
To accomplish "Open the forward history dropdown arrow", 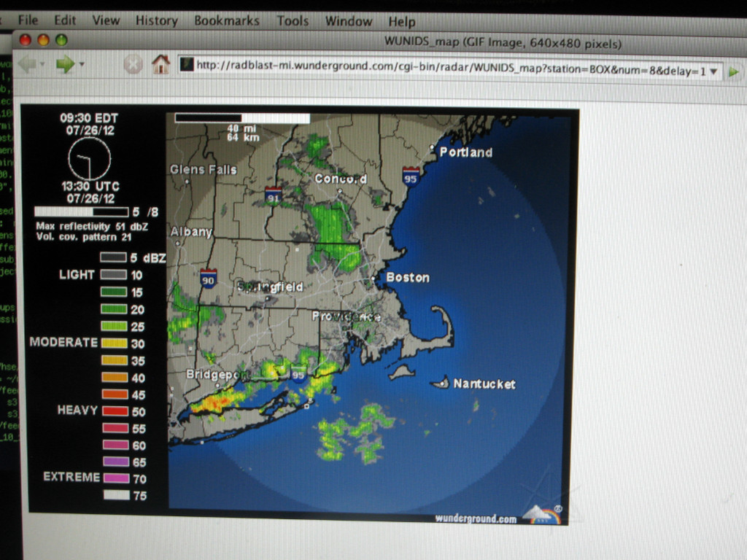I will click(82, 65).
